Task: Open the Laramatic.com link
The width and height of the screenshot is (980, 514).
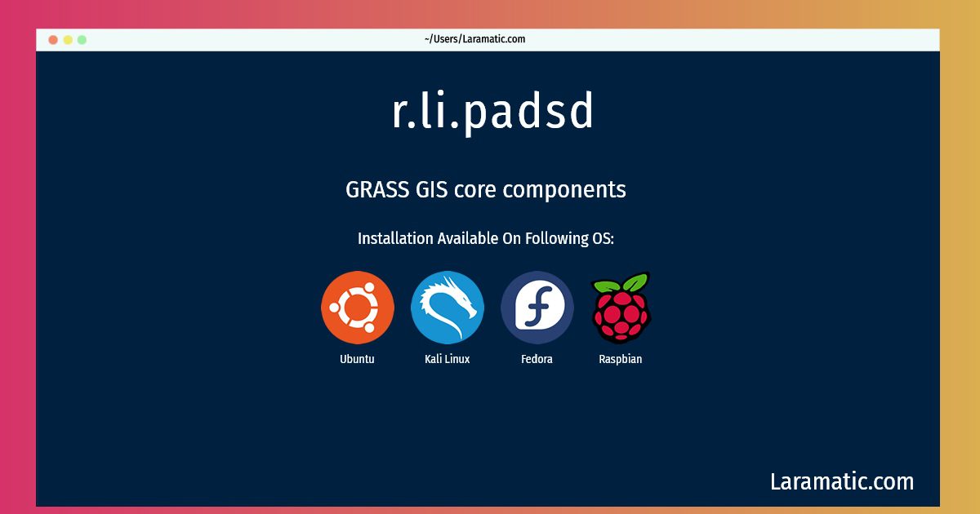Action: click(x=842, y=481)
